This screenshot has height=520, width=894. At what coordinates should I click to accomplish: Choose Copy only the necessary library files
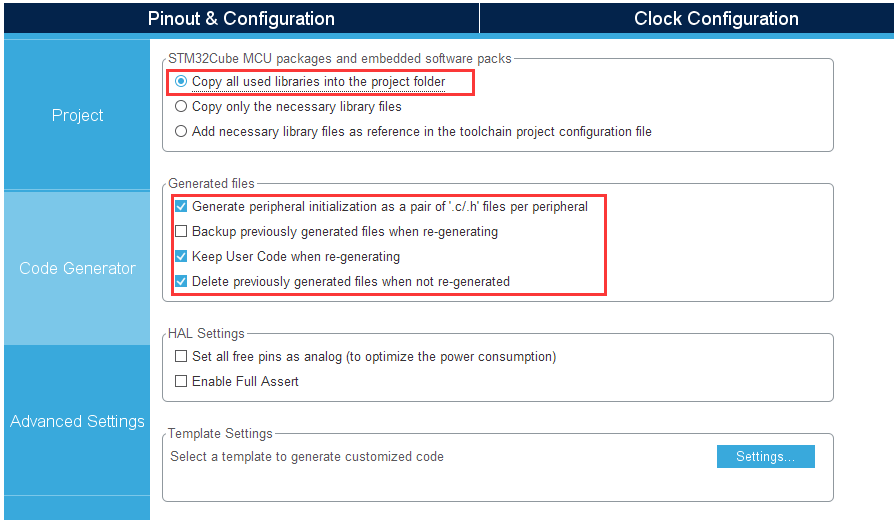click(181, 107)
